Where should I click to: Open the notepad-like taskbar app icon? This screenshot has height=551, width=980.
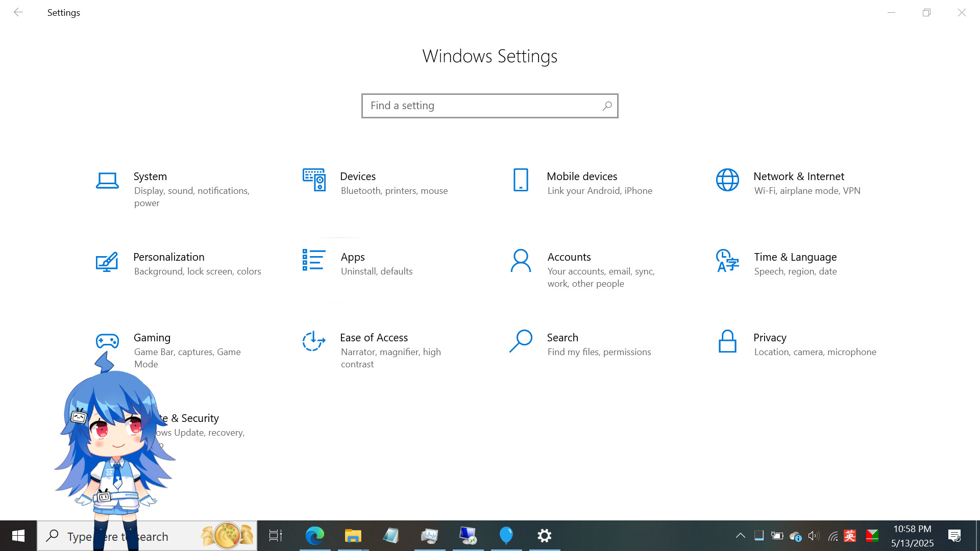pyautogui.click(x=391, y=536)
